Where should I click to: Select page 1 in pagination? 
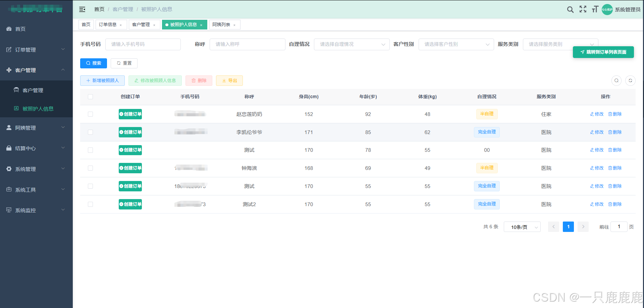click(x=568, y=227)
